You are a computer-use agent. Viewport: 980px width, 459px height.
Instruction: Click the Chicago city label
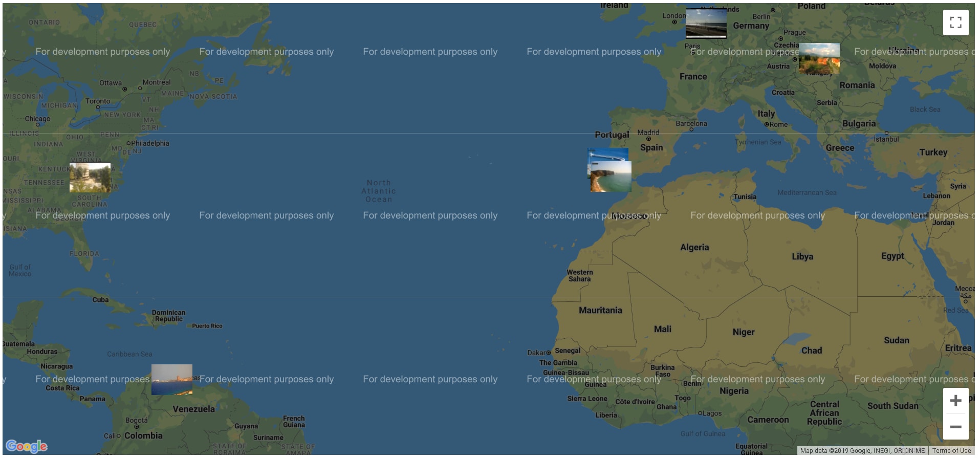coord(37,119)
